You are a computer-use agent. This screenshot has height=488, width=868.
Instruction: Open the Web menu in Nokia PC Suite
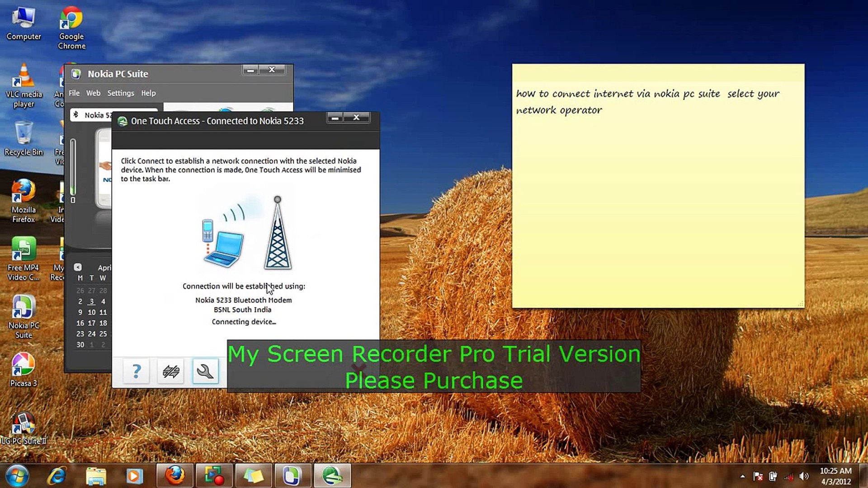[x=93, y=93]
